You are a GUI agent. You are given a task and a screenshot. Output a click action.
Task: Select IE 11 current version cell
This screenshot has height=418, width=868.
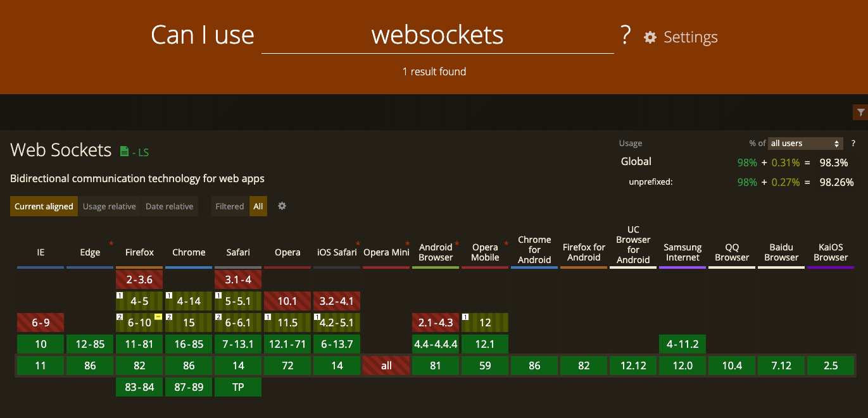click(41, 366)
